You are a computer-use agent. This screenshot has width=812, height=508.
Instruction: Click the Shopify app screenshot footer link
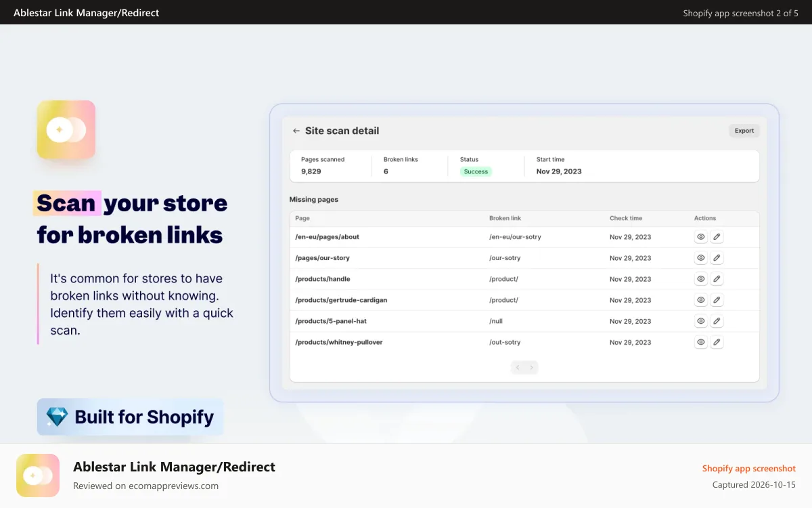point(749,469)
